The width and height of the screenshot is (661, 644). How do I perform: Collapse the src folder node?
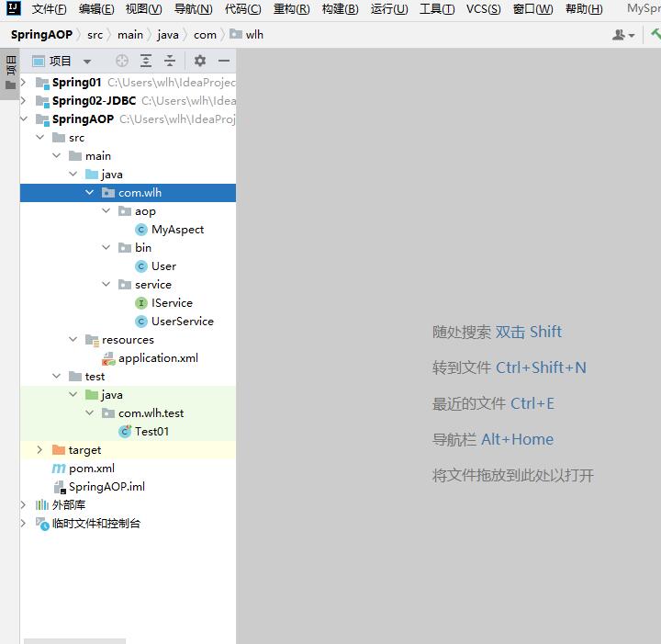click(40, 137)
